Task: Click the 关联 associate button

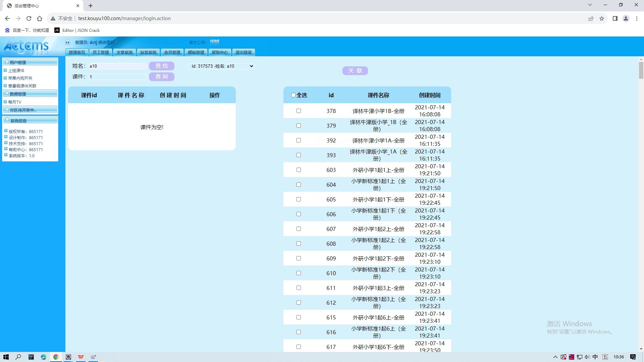Action: (355, 71)
